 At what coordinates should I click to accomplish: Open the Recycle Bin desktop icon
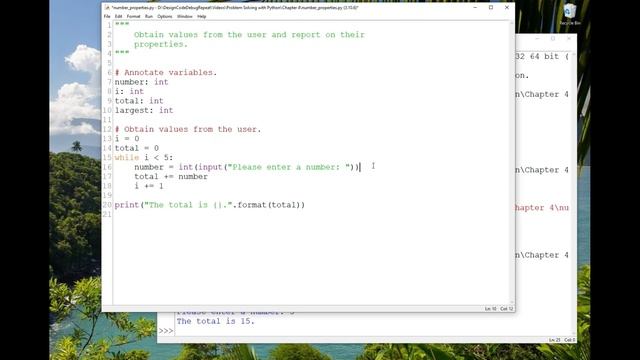pyautogui.click(x=570, y=15)
